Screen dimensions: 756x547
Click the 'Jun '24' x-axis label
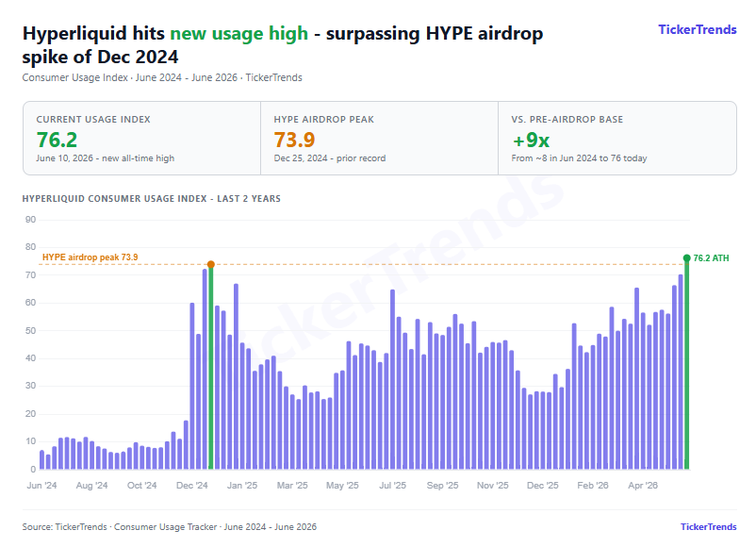click(41, 486)
